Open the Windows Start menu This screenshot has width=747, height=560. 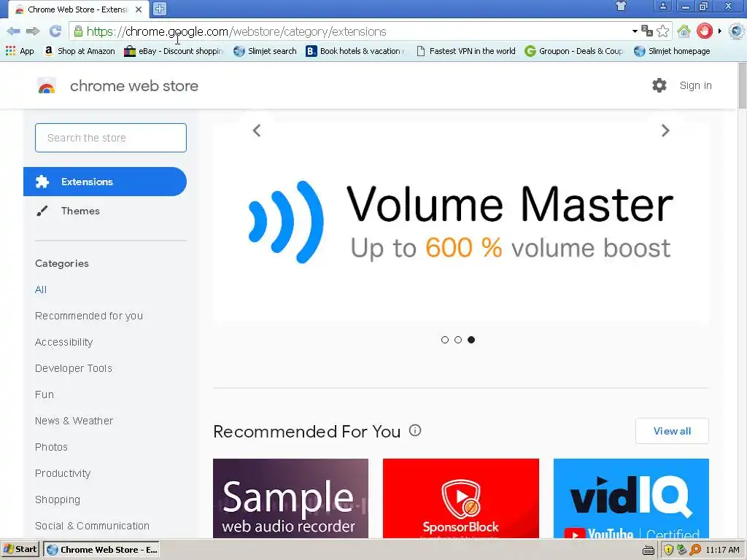pos(20,549)
